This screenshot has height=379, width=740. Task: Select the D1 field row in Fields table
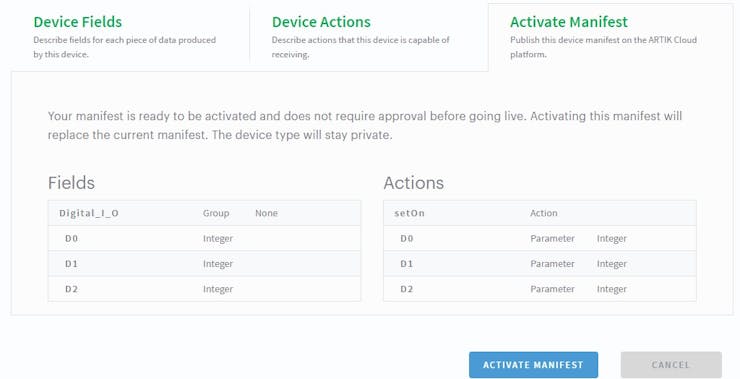pos(204,264)
